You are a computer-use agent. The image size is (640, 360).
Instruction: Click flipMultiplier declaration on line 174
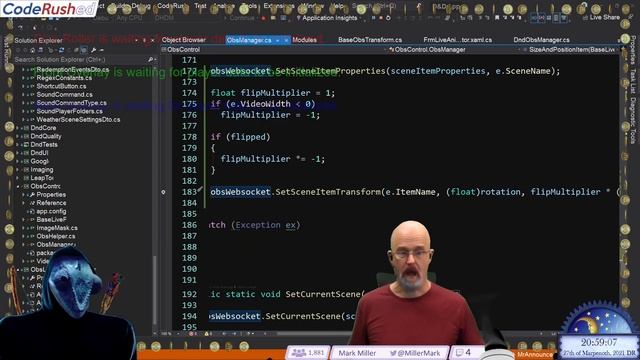pyautogui.click(x=276, y=93)
